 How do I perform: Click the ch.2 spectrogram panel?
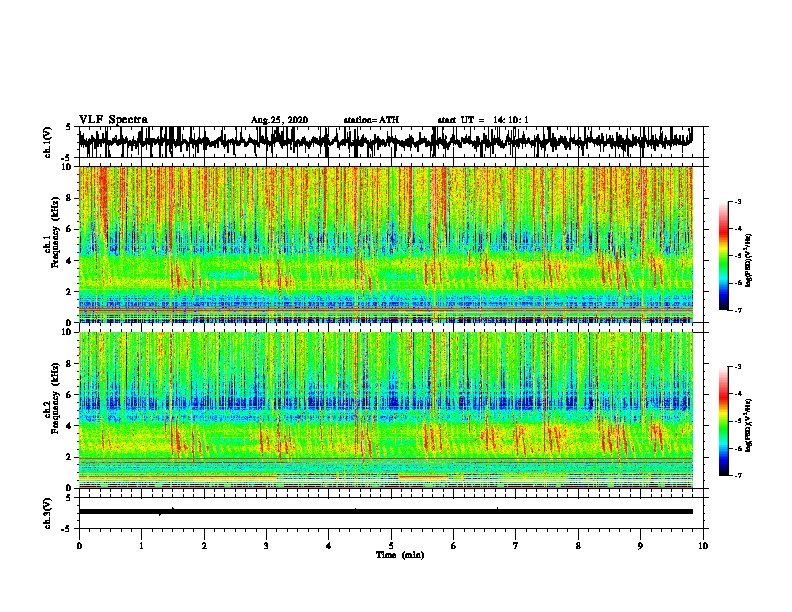point(385,410)
